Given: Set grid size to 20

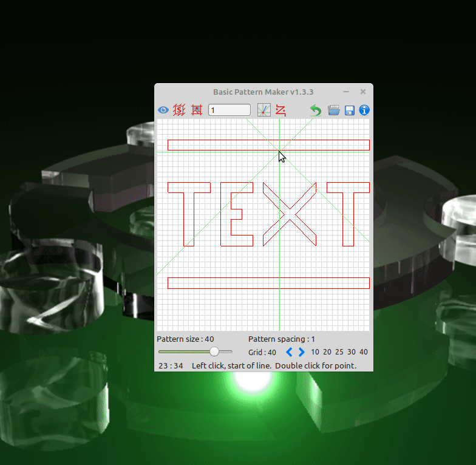Looking at the screenshot, I should click(x=327, y=352).
